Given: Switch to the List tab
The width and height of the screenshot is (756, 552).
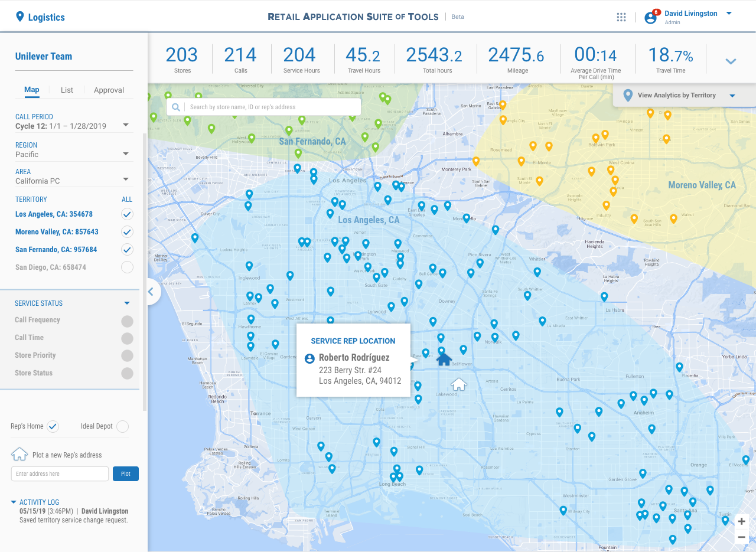Looking at the screenshot, I should (67, 90).
